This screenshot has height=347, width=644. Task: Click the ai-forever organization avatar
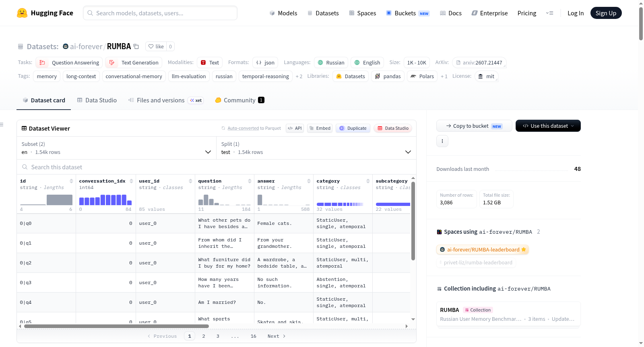coord(66,46)
